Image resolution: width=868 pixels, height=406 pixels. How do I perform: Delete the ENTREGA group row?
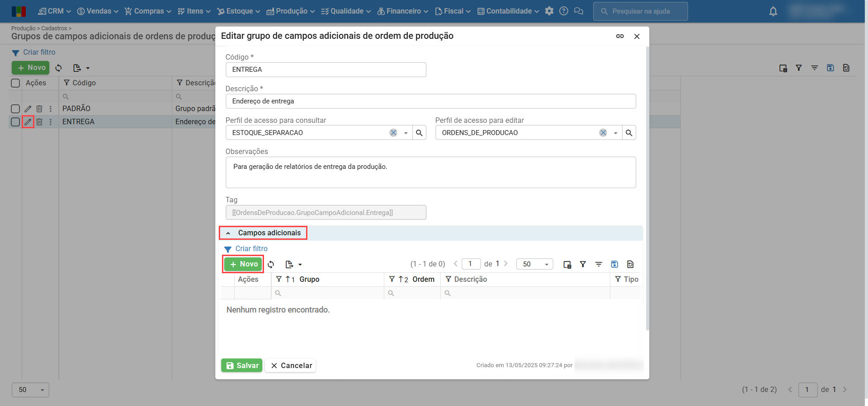[x=39, y=122]
